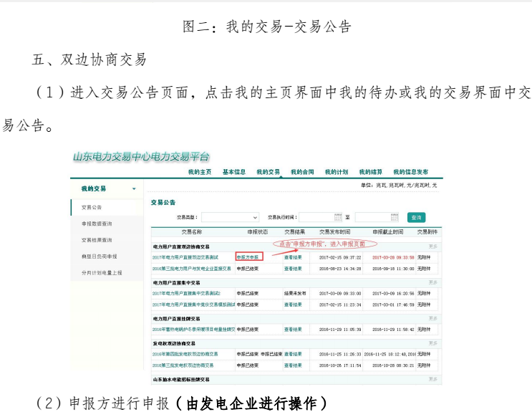The image size is (532, 417).
Task: Click the 查询 search button
Action: click(x=416, y=217)
